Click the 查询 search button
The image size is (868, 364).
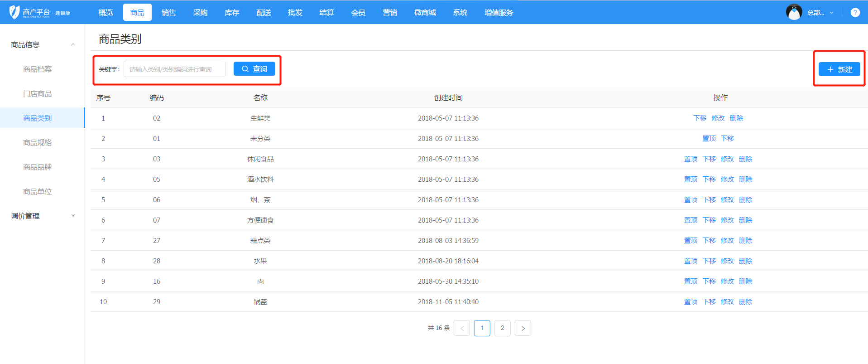click(x=254, y=69)
